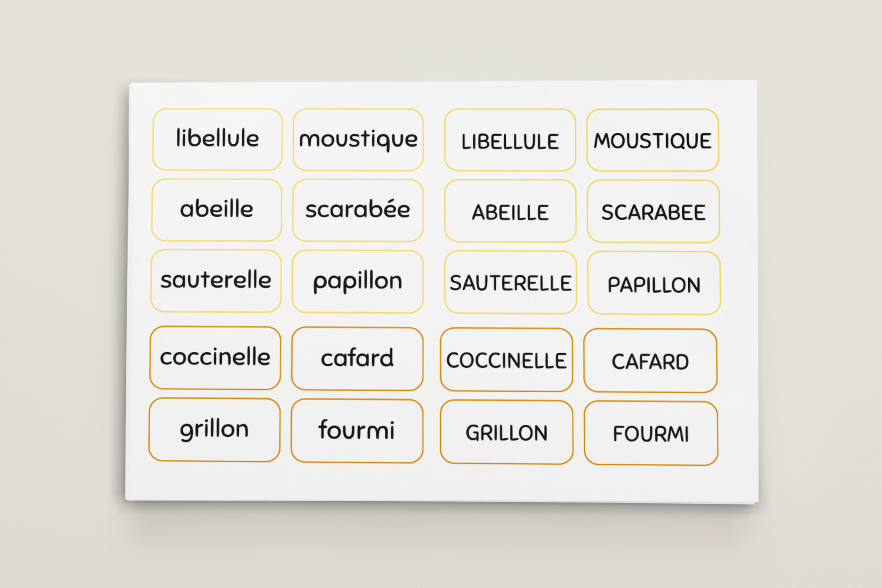
Task: Select the uppercase "FOURMI" label
Action: pos(651,433)
